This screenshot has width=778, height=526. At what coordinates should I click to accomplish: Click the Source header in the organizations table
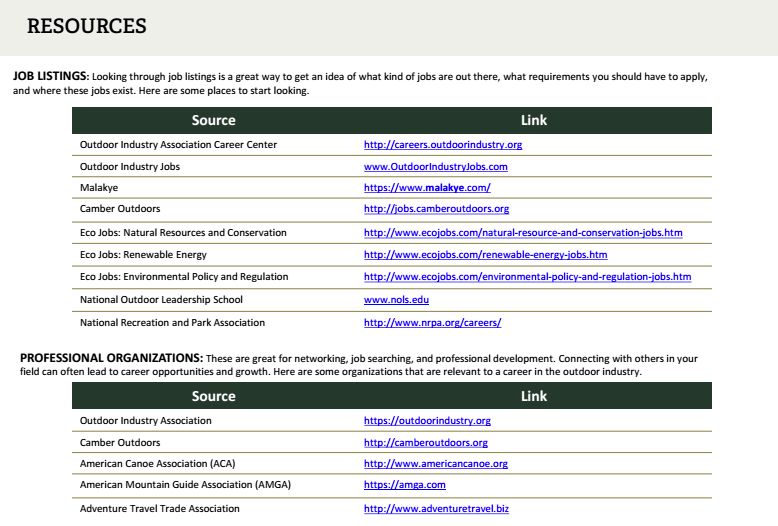tap(213, 396)
